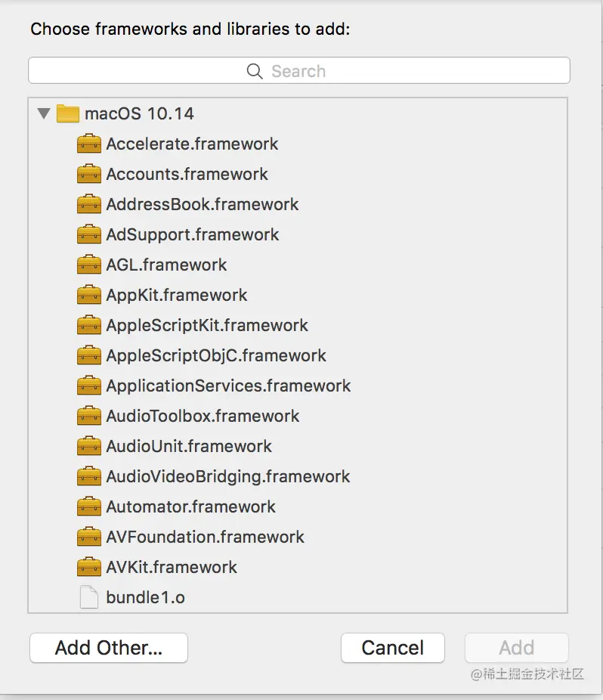Select Accounts.framework text
The height and width of the screenshot is (700, 603).
tap(187, 174)
